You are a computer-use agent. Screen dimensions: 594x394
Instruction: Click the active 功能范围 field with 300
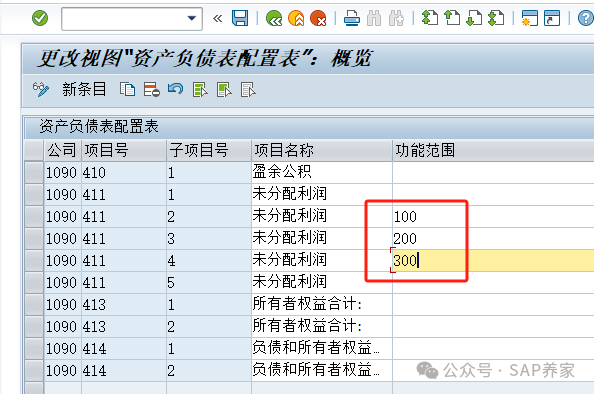493,260
